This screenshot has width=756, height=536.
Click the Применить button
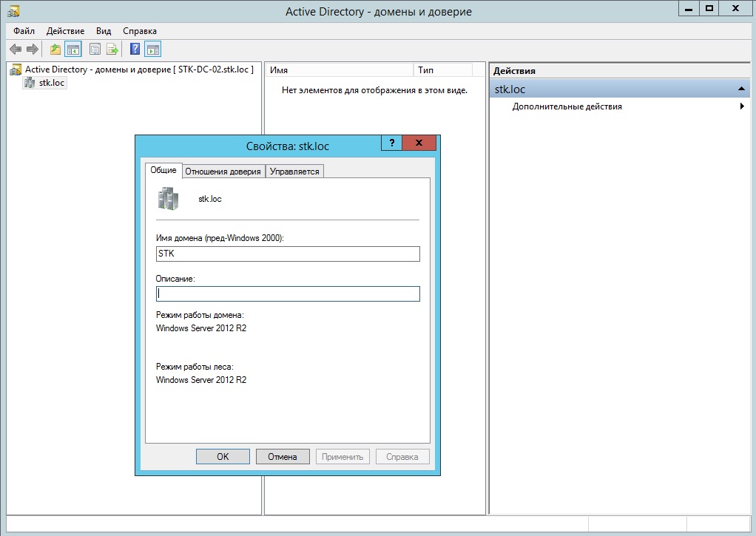pyautogui.click(x=342, y=456)
